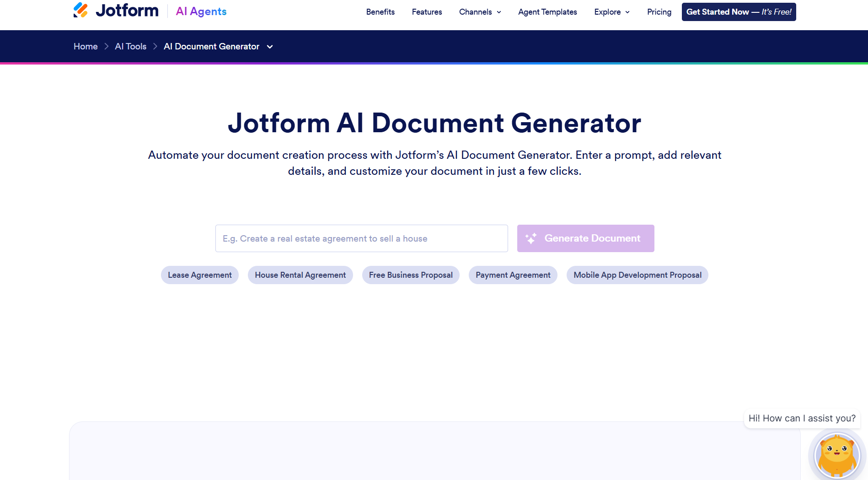Click the Generate Document button
Image resolution: width=868 pixels, height=480 pixels.
(x=585, y=238)
